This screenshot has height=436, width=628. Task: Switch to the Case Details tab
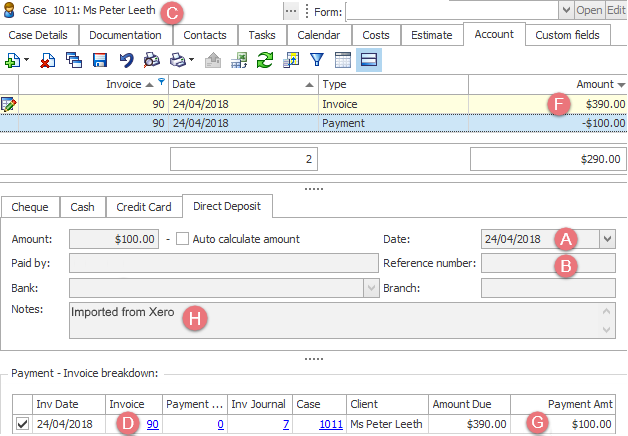(x=38, y=35)
